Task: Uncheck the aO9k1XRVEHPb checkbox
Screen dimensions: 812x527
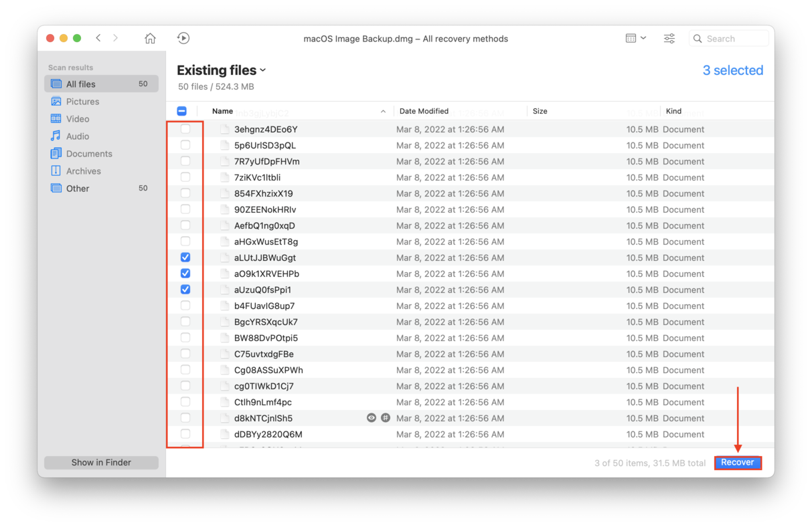Action: coord(185,274)
